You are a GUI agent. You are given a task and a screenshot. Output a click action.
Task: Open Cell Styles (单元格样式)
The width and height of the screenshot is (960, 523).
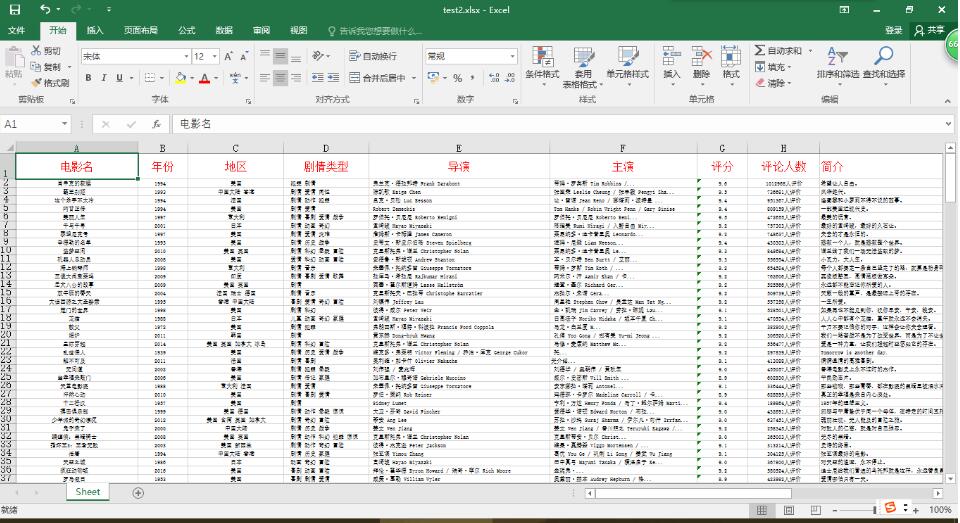628,64
